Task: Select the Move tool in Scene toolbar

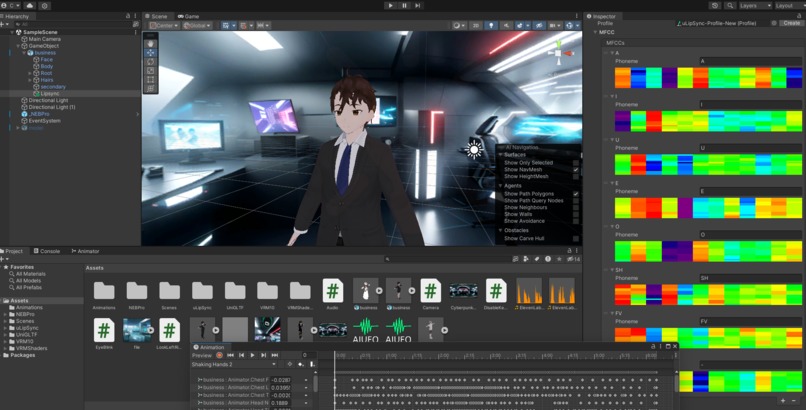Action: coord(150,52)
